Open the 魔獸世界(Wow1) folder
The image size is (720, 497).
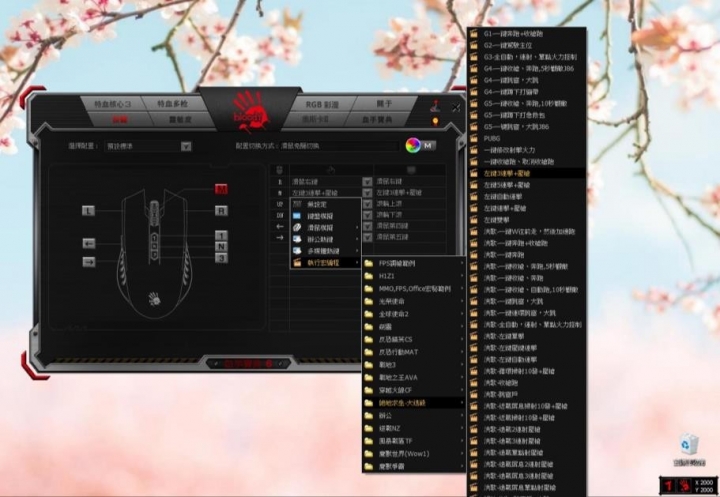click(x=414, y=454)
